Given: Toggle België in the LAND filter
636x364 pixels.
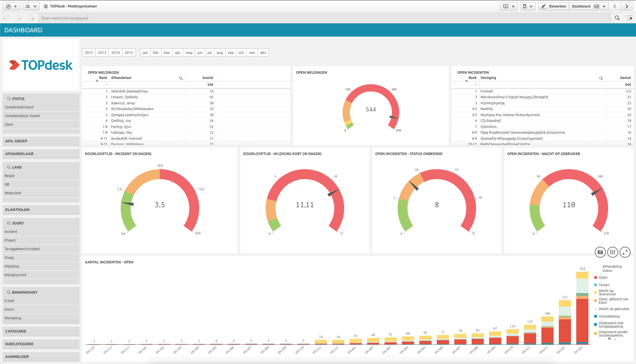Looking at the screenshot, I should 41,176.
